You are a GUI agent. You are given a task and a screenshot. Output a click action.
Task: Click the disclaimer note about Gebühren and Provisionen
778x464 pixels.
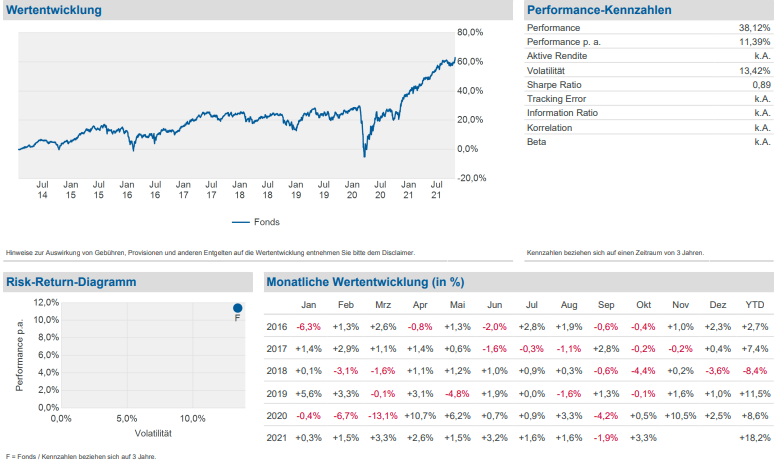pos(210,253)
